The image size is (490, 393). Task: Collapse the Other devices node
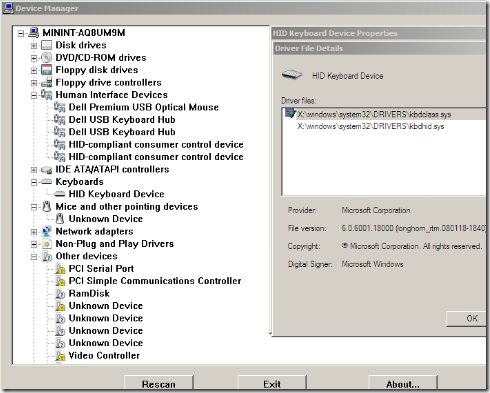coord(34,257)
